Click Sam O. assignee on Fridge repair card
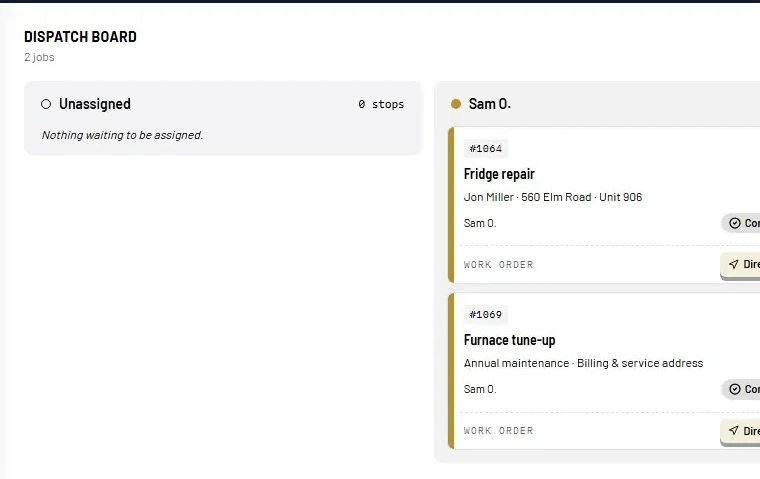The image size is (760, 479). coord(480,224)
